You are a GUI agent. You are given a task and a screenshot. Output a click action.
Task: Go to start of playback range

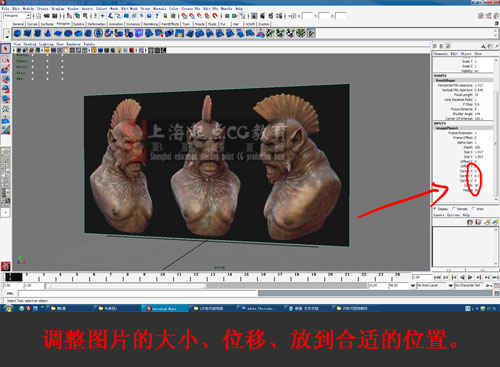click(x=437, y=277)
